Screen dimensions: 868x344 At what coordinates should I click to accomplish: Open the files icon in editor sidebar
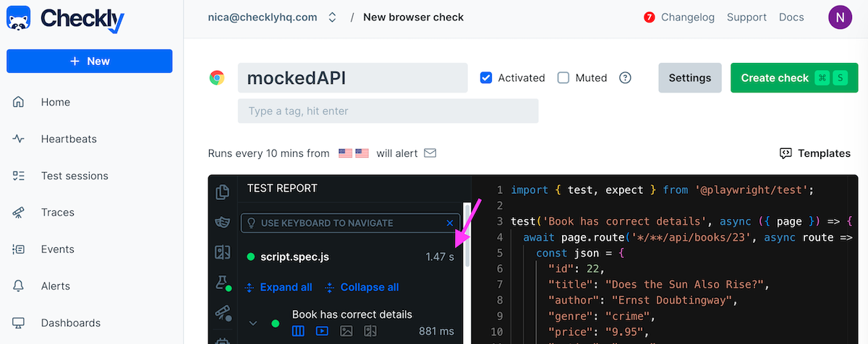pos(223,192)
